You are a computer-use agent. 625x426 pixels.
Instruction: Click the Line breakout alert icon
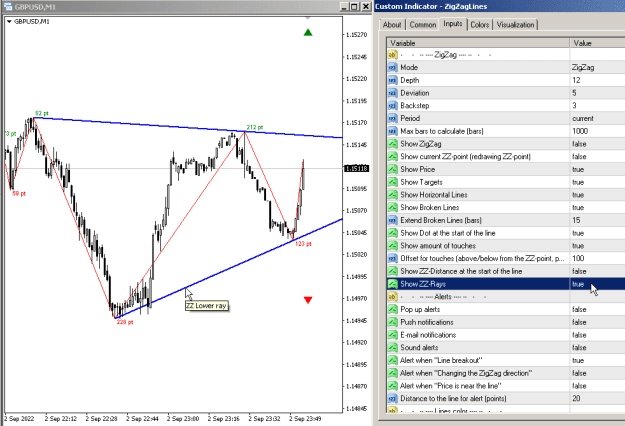click(393, 361)
